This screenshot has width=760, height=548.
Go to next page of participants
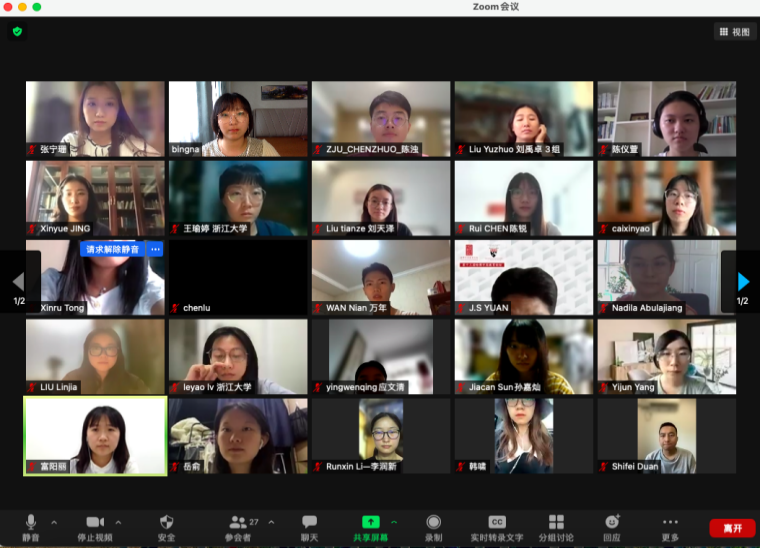[x=742, y=282]
